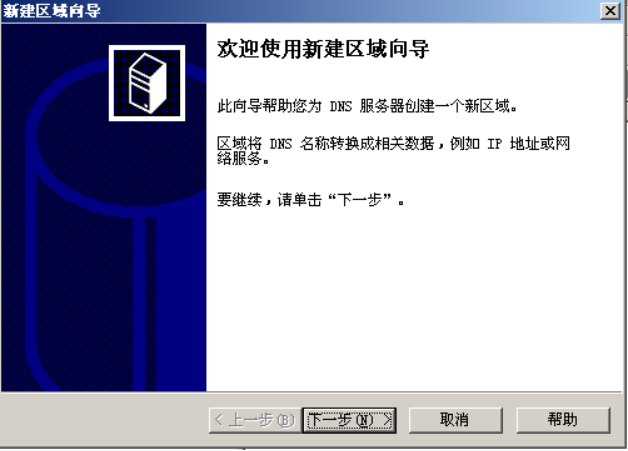Image resolution: width=628 pixels, height=451 pixels.
Task: Cancel the wizard with 取消
Action: (455, 420)
